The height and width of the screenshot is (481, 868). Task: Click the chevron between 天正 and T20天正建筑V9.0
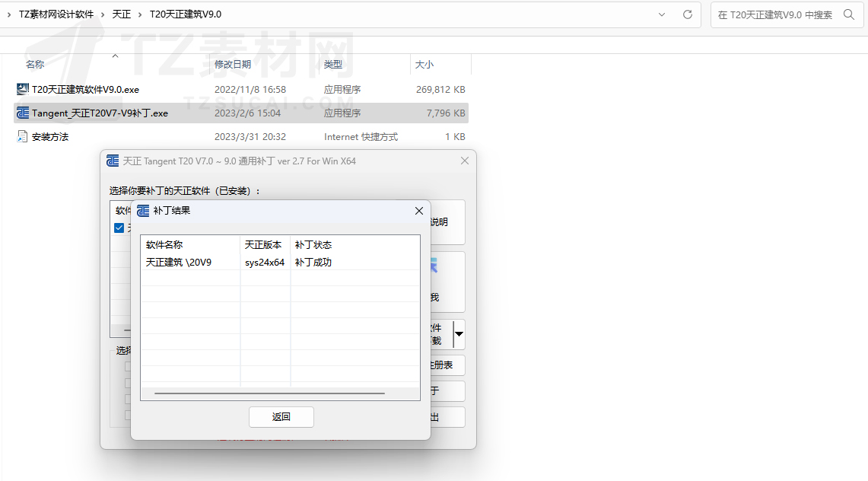point(140,14)
